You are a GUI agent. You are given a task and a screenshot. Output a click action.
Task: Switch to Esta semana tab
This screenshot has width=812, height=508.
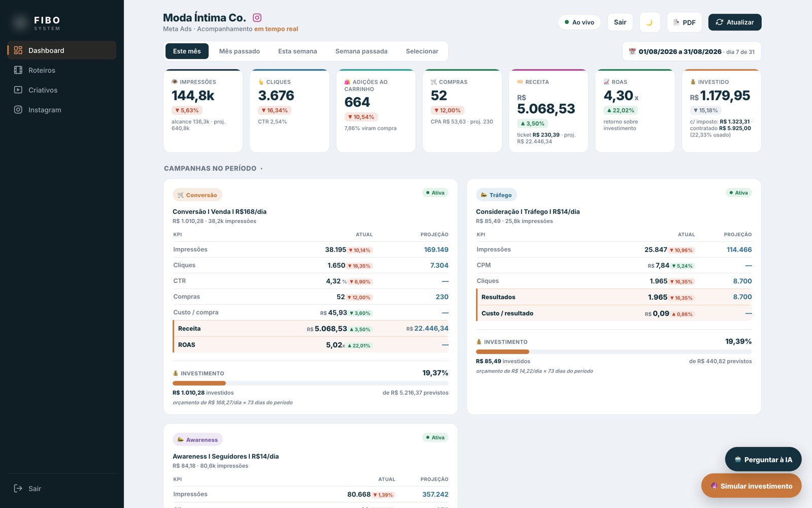pyautogui.click(x=297, y=51)
